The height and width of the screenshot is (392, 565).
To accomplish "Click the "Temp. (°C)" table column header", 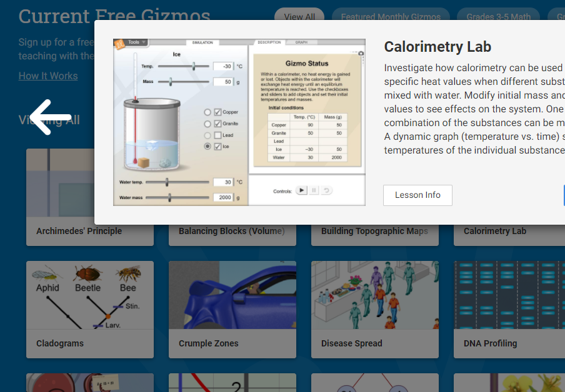I will click(304, 117).
